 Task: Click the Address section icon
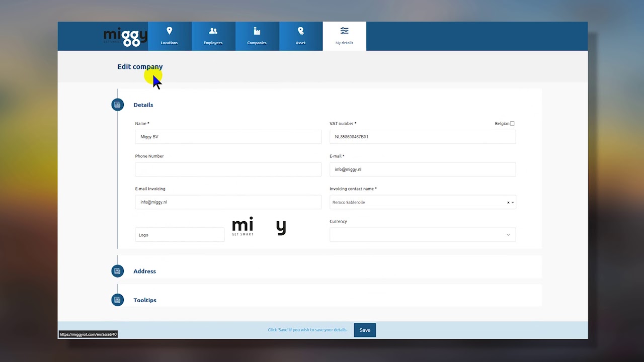click(x=117, y=271)
